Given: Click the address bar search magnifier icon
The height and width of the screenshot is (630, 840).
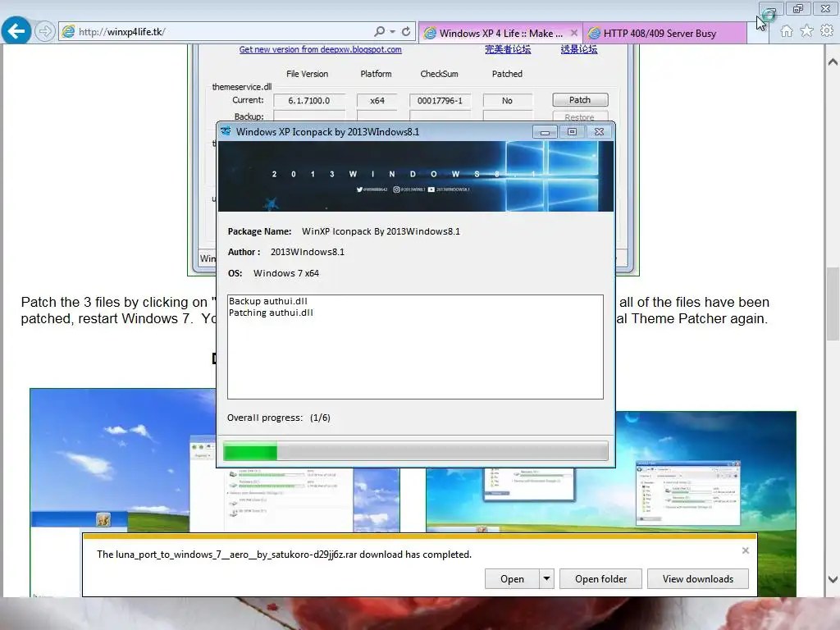Looking at the screenshot, I should 379,32.
